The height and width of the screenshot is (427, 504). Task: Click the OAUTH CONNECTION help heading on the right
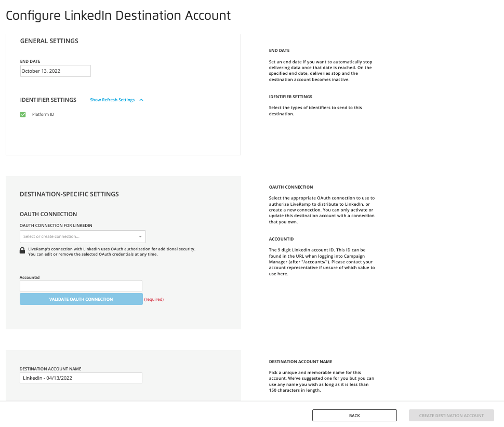pos(291,187)
